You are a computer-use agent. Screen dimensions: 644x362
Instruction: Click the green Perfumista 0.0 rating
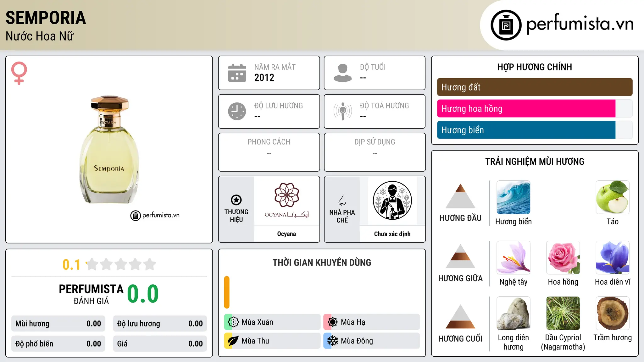coord(143,294)
